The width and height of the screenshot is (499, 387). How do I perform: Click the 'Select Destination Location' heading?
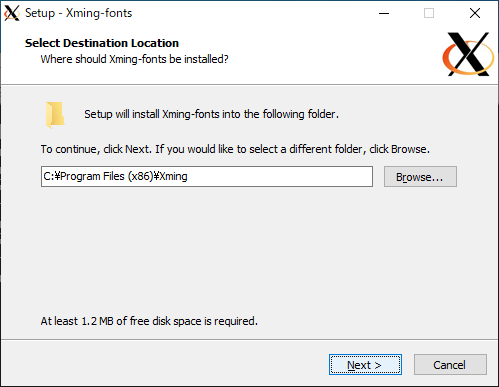(102, 43)
